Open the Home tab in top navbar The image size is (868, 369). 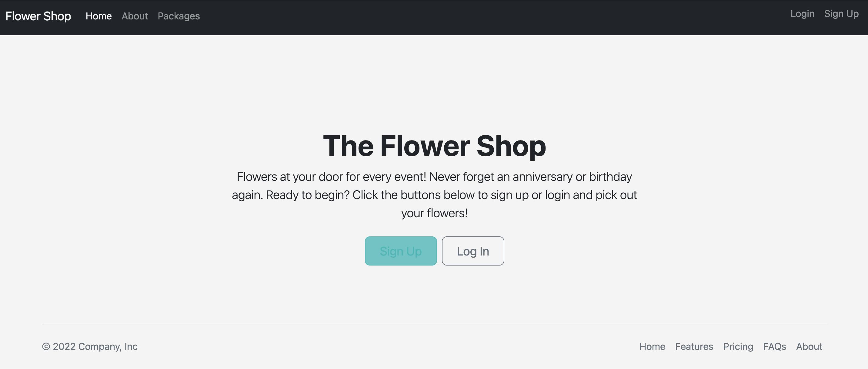[x=98, y=16]
